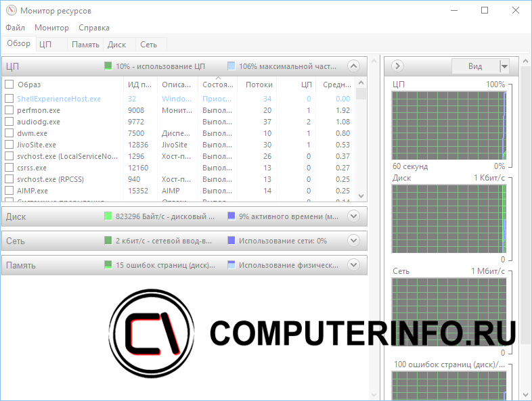Check the csrss.exe checkbox

pos(9,168)
